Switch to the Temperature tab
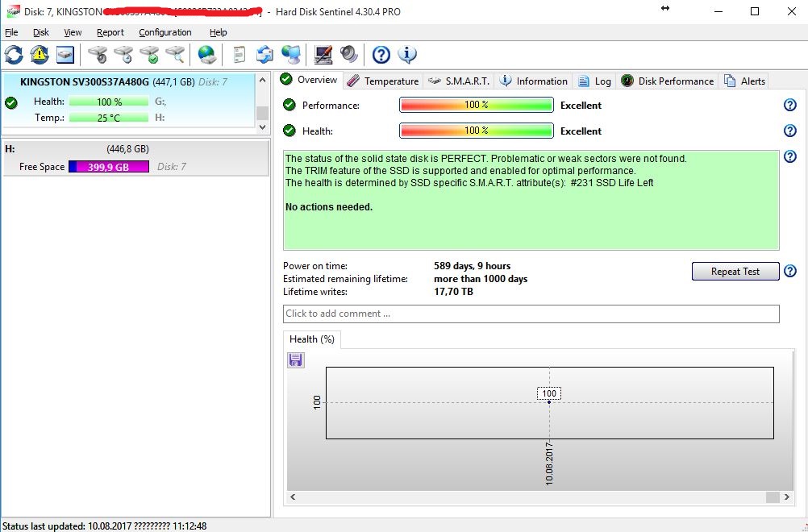 point(382,81)
